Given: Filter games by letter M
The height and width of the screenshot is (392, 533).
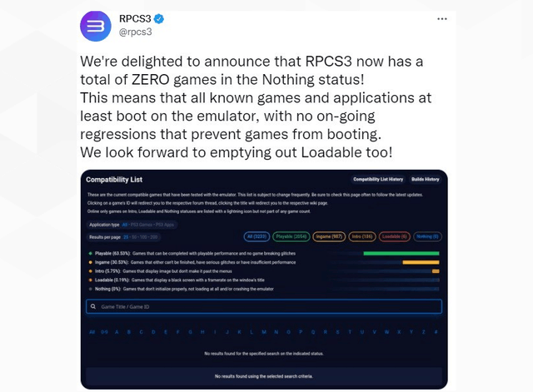Looking at the screenshot, I should pyautogui.click(x=264, y=332).
